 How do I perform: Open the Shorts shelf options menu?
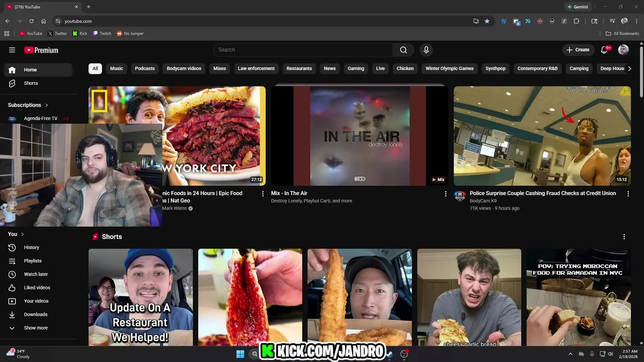tap(624, 237)
